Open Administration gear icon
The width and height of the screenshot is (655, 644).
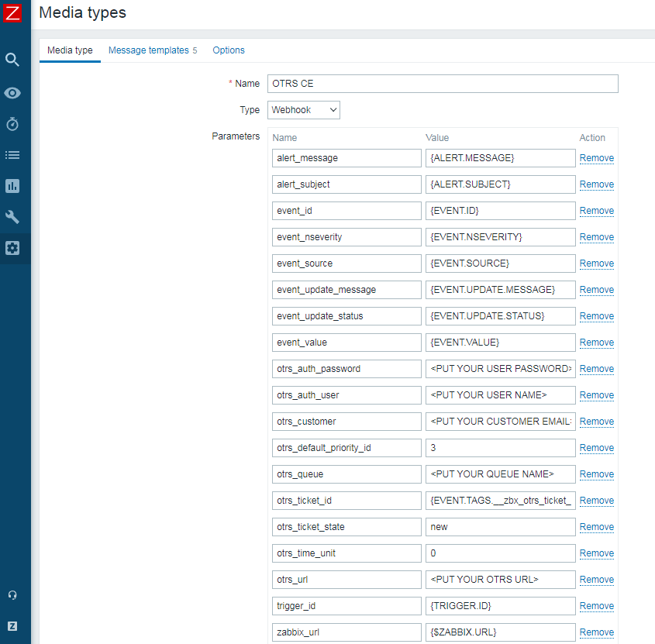coord(12,248)
